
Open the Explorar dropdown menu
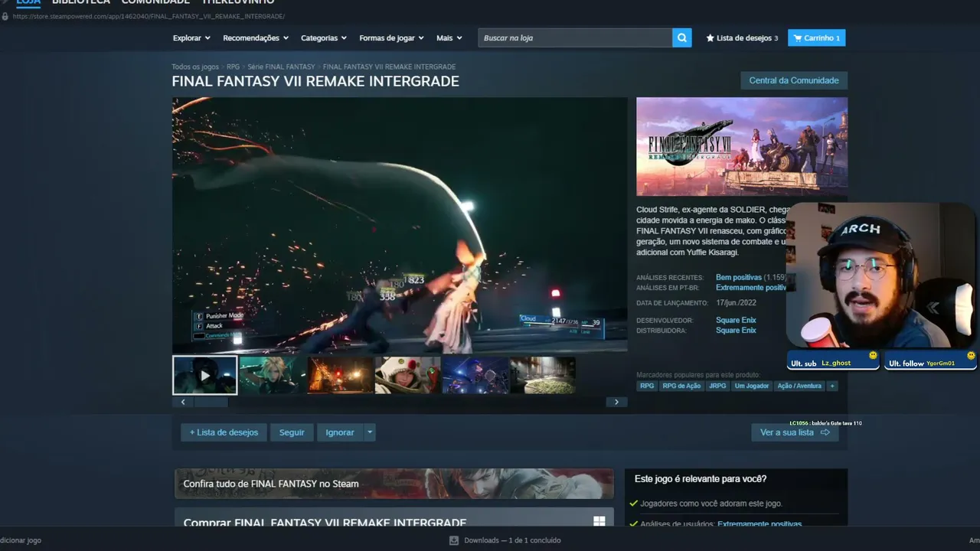coord(191,37)
